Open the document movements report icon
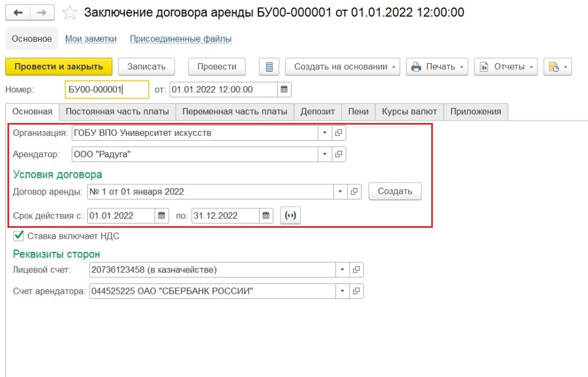This screenshot has height=377, width=588. (x=269, y=67)
